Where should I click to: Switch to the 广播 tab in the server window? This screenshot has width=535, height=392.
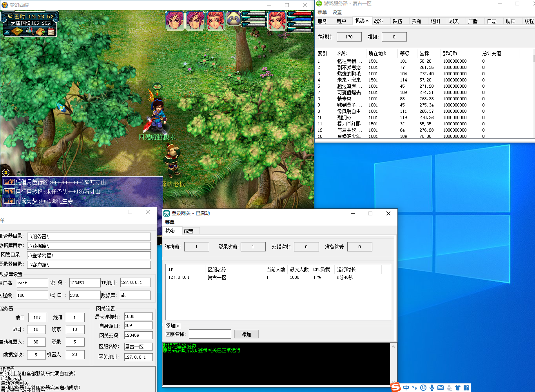pyautogui.click(x=473, y=21)
